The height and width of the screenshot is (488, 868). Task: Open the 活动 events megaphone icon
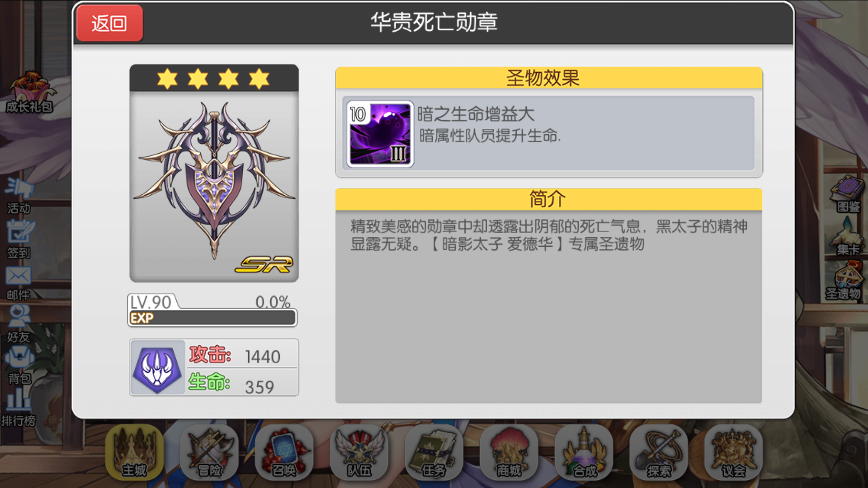(19, 196)
